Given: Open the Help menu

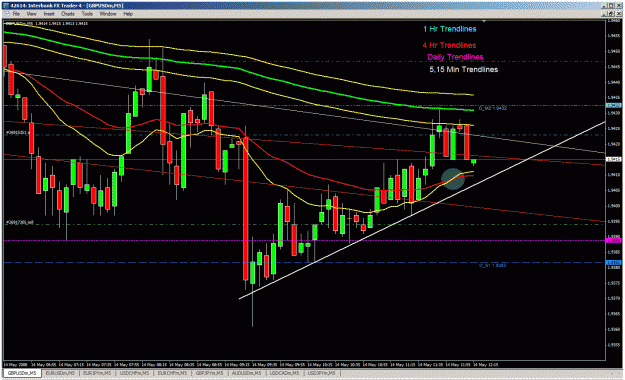Looking at the screenshot, I should tap(128, 14).
